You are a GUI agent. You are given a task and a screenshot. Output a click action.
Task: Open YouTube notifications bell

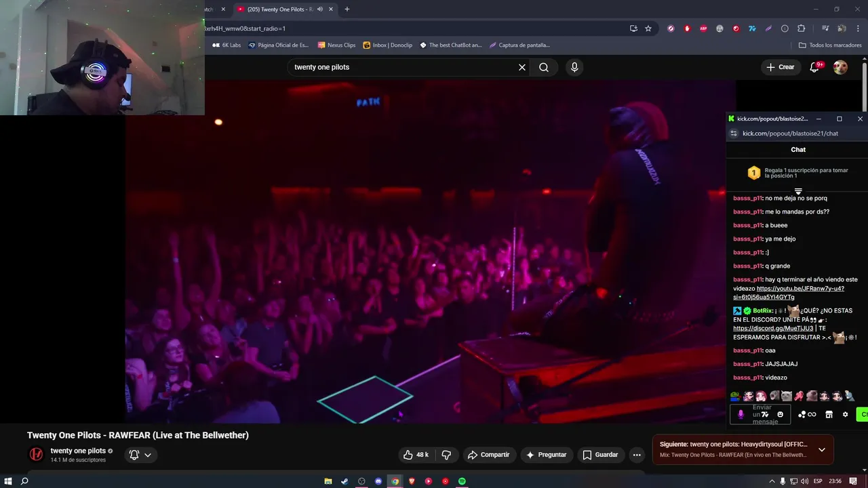coord(815,67)
